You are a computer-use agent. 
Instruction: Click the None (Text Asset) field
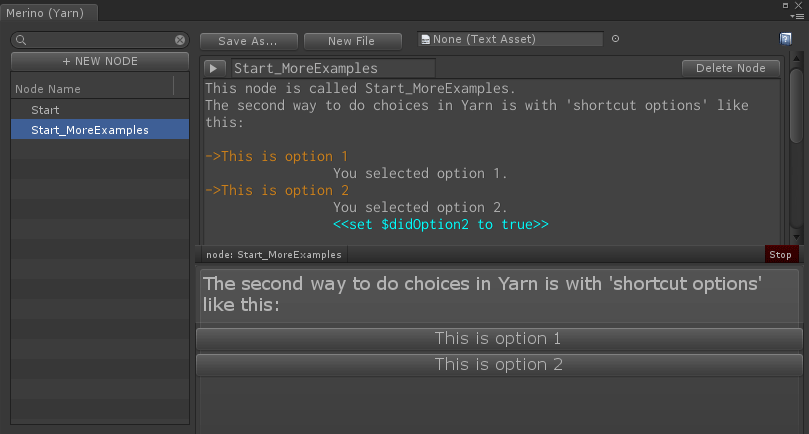[512, 39]
